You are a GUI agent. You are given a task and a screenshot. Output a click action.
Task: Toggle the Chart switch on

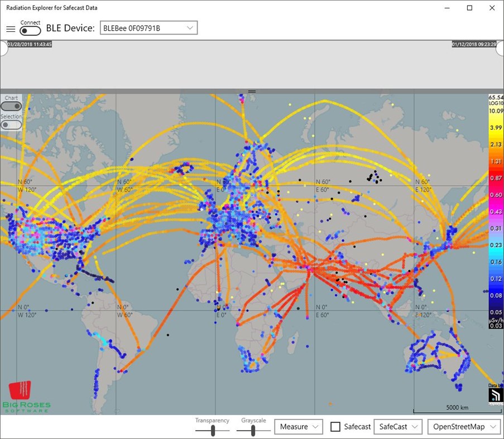(x=11, y=105)
